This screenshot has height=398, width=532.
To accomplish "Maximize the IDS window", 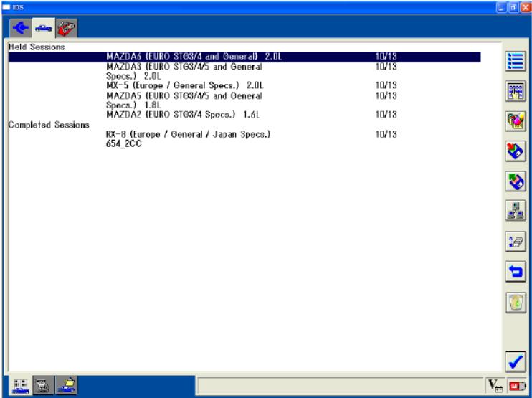I will coord(513,7).
